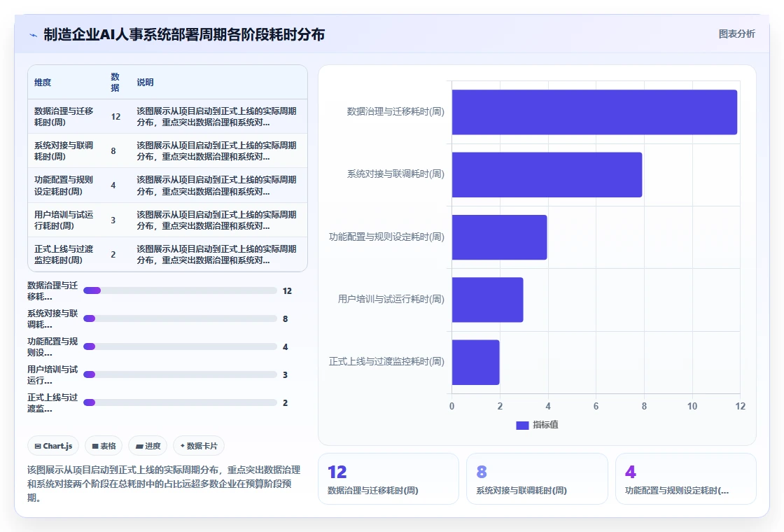The height and width of the screenshot is (532, 784).
Task: Open the data card showing 8
Action: tap(537, 479)
